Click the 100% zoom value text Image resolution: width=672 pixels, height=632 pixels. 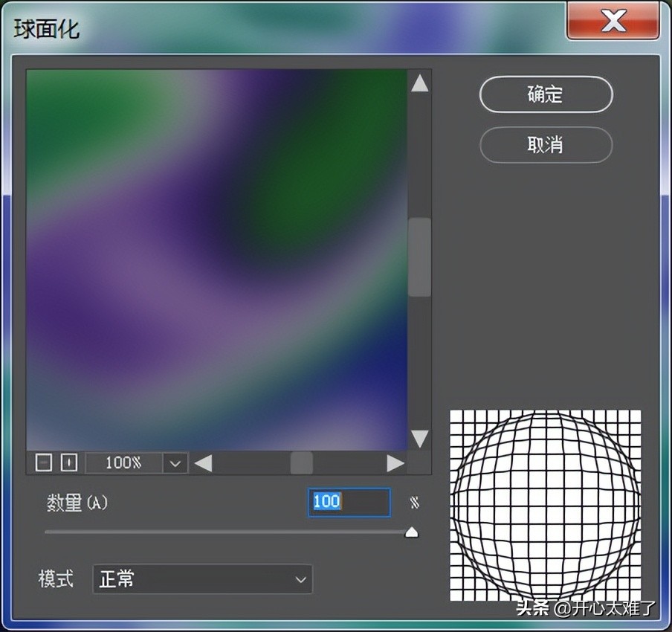coord(123,463)
